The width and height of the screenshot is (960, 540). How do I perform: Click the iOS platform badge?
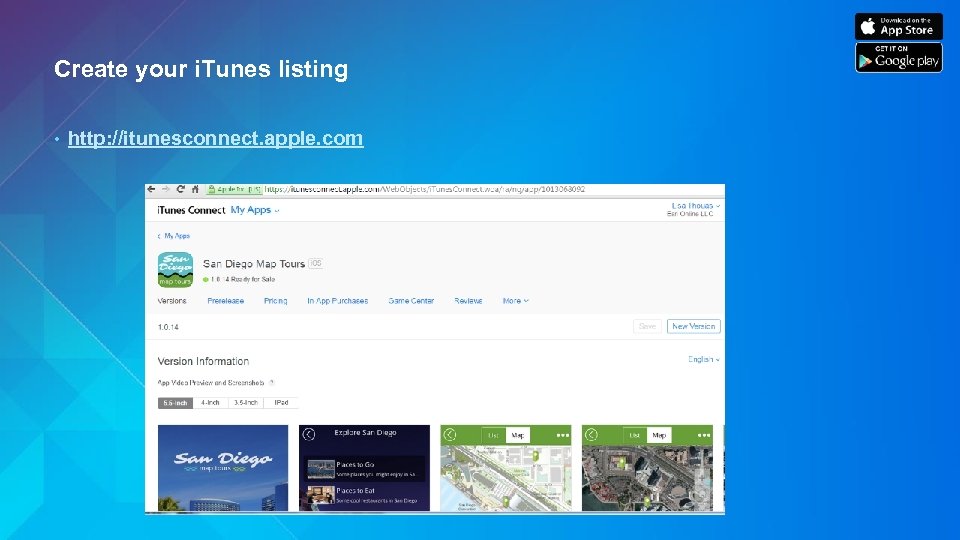click(315, 263)
